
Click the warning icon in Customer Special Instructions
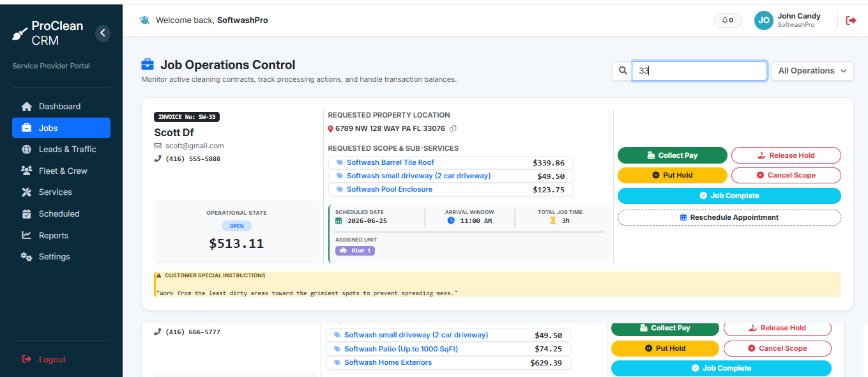159,275
